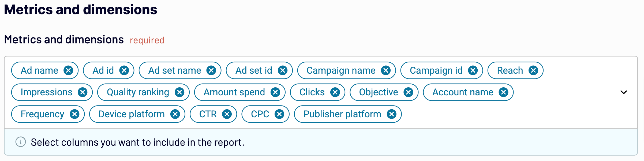Delete the CTR chip
Viewport: 644px width, 161px height.
pos(227,114)
